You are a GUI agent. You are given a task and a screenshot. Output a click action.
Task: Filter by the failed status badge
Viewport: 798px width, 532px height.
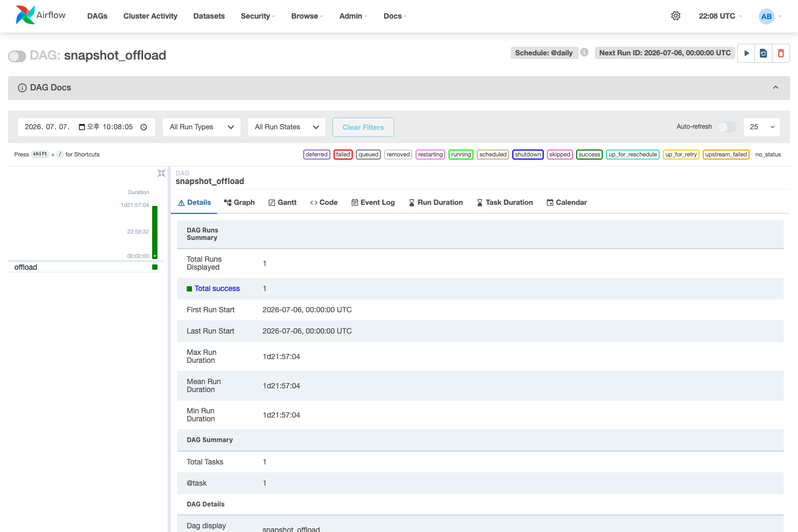tap(343, 154)
